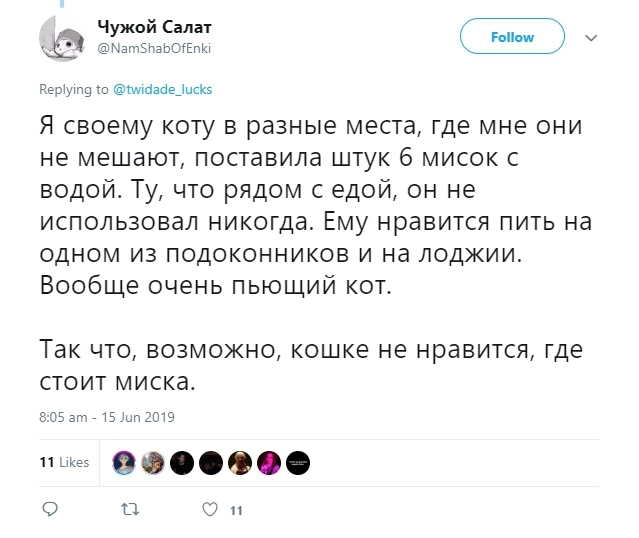Click the third liker avatar, a dark photo

click(x=182, y=462)
